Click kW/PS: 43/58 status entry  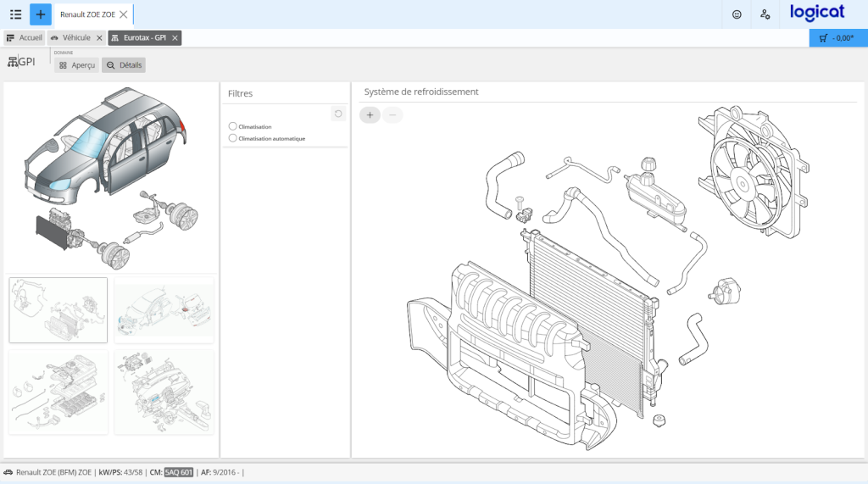[120, 472]
